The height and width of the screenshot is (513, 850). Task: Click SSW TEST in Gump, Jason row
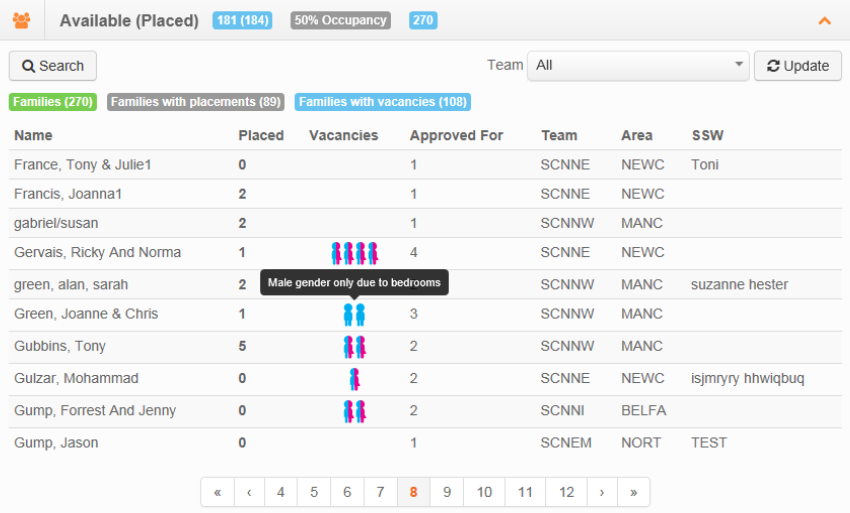(709, 443)
